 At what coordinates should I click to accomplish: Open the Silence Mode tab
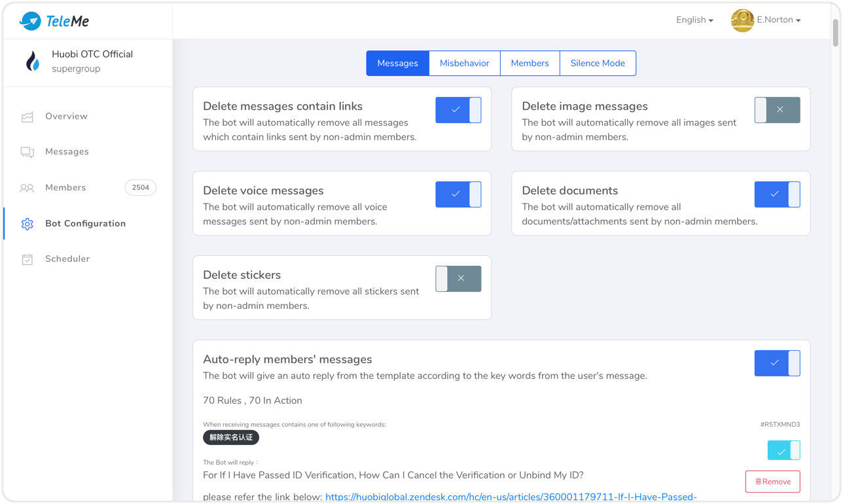point(597,63)
